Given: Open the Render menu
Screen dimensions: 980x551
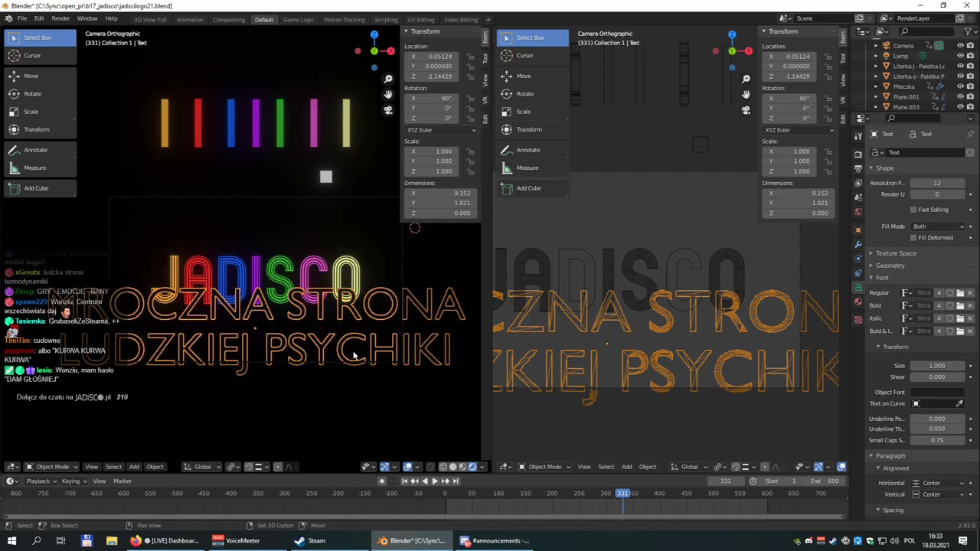Looking at the screenshot, I should click(x=60, y=18).
